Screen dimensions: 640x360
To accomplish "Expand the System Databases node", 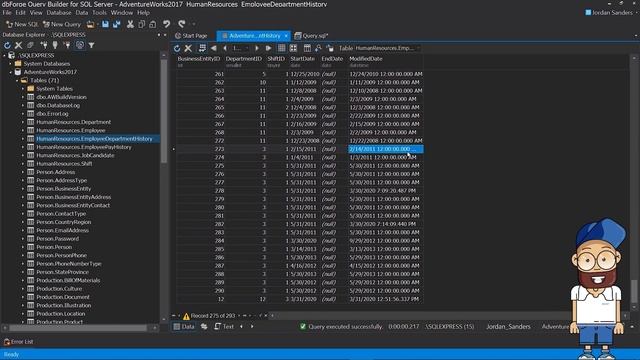I will click(11, 64).
